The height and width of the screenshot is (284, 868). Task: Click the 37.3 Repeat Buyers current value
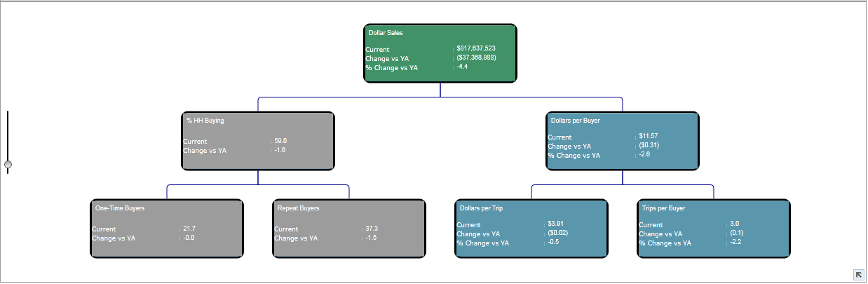[372, 229]
